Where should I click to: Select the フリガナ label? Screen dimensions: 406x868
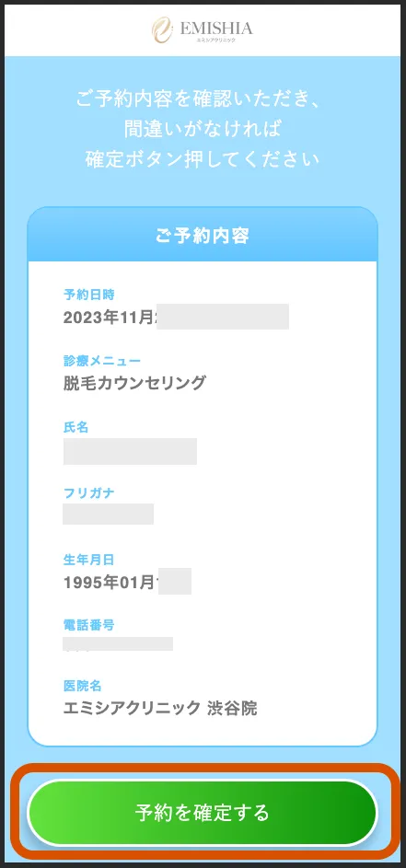point(89,493)
